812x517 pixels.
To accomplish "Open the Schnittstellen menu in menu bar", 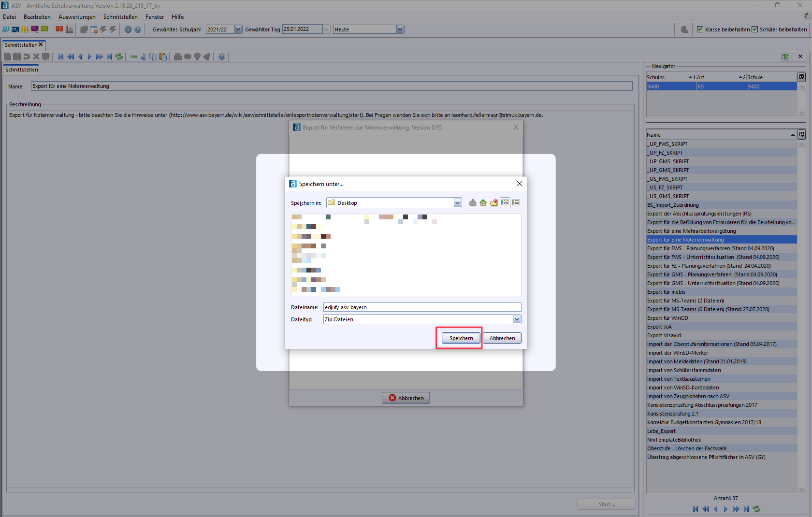I will [x=120, y=17].
